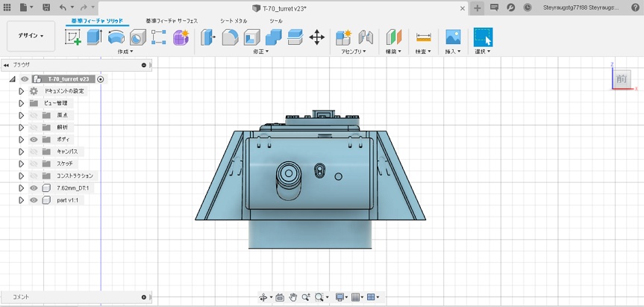Switch to the サーフェス tab
Image resolution: width=644 pixels, height=307 pixels.
(172, 21)
